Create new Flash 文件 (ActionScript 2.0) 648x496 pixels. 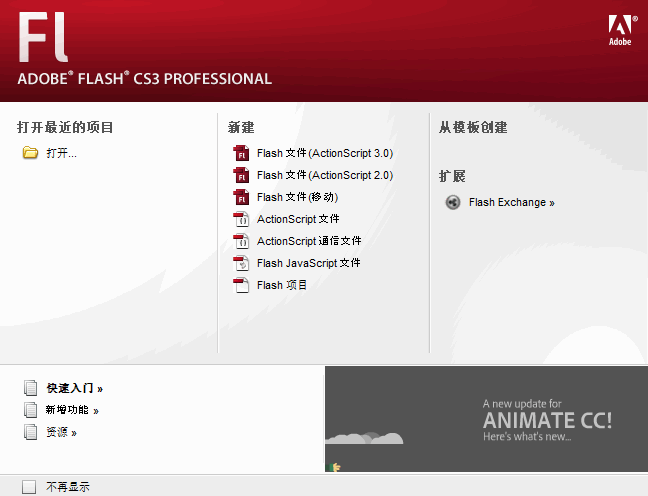(x=325, y=175)
